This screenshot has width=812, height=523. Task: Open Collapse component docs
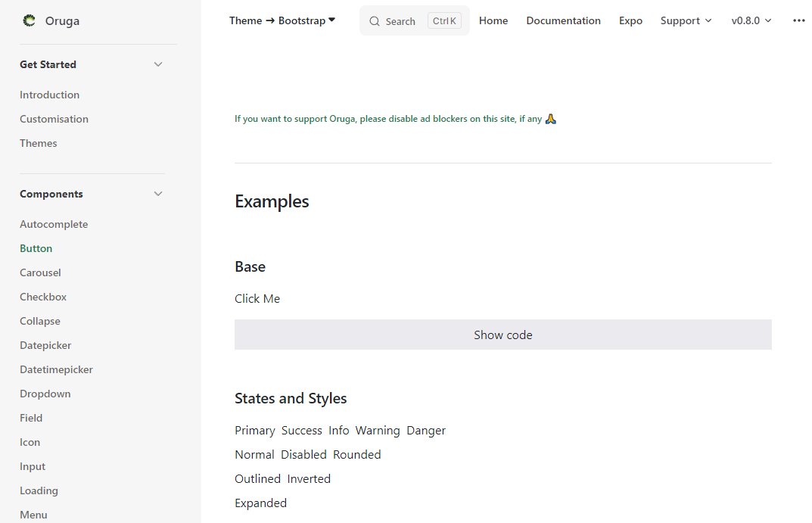click(40, 321)
